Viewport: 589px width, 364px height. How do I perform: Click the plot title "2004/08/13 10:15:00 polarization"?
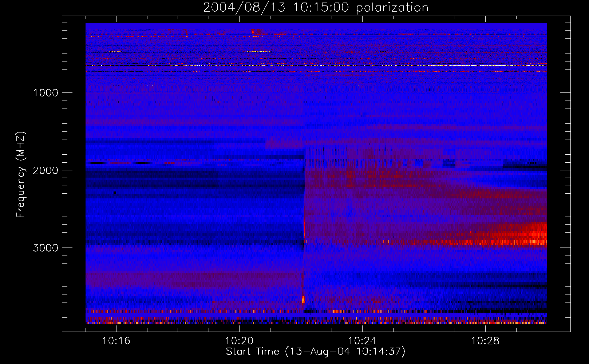click(316, 7)
